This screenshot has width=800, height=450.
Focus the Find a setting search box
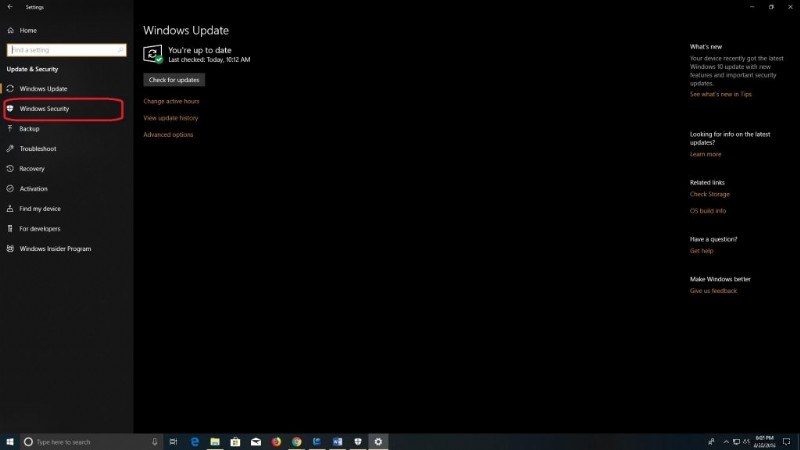pyautogui.click(x=66, y=50)
